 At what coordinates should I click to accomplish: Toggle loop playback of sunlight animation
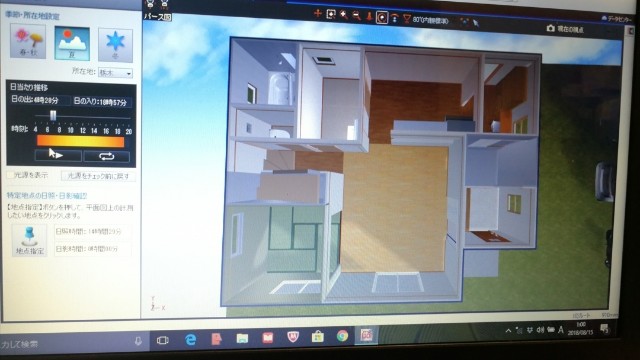tap(107, 156)
